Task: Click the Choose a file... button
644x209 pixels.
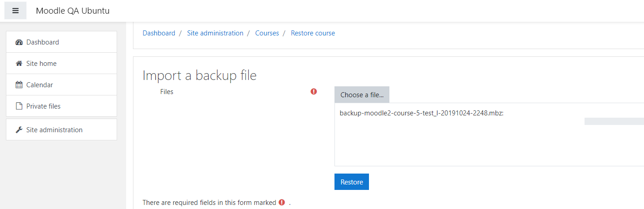Action: [362, 95]
